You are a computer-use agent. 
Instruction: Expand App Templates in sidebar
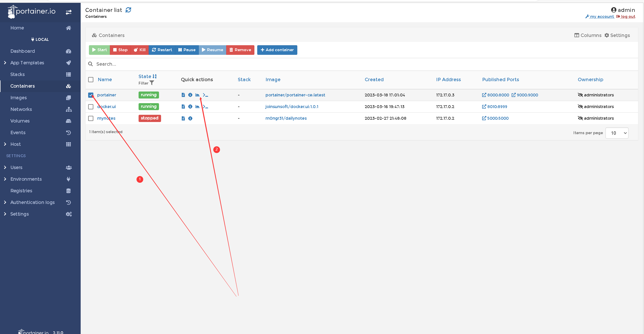pos(27,63)
